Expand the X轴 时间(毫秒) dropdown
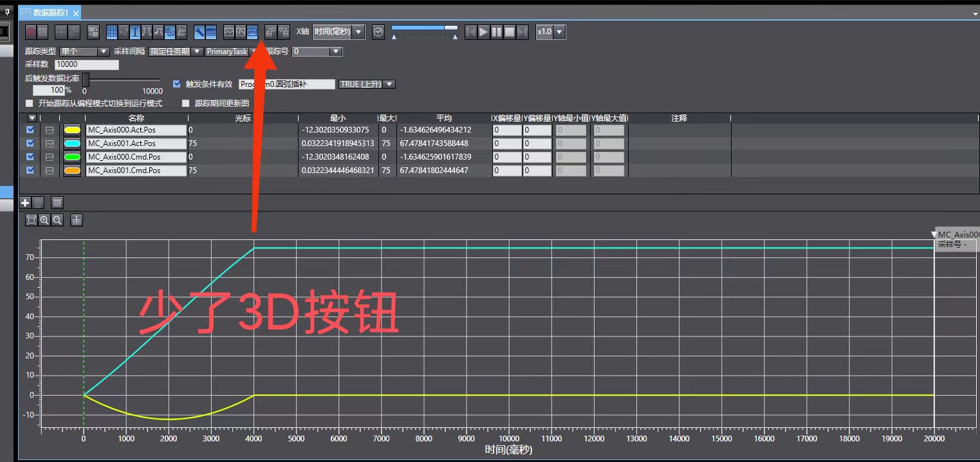This screenshot has height=462, width=980. (x=339, y=32)
